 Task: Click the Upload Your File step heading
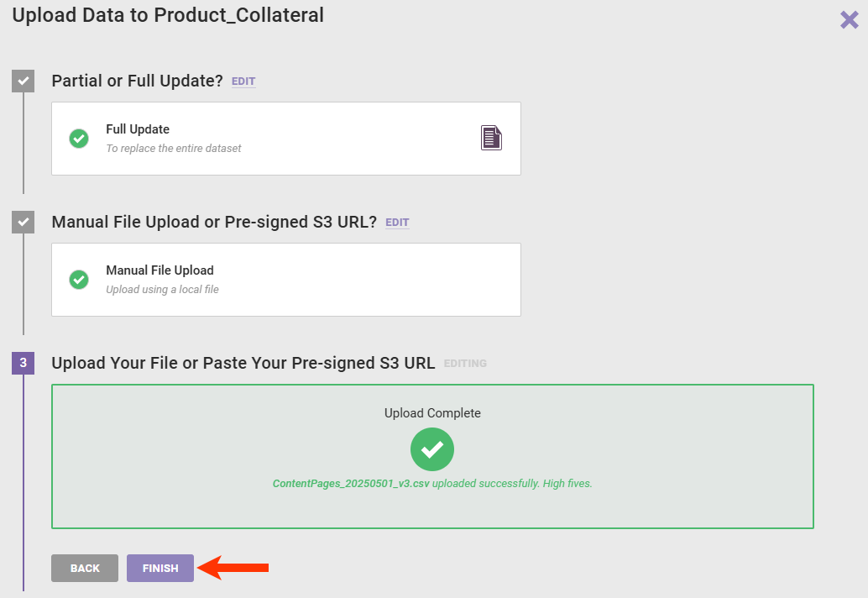[243, 364]
